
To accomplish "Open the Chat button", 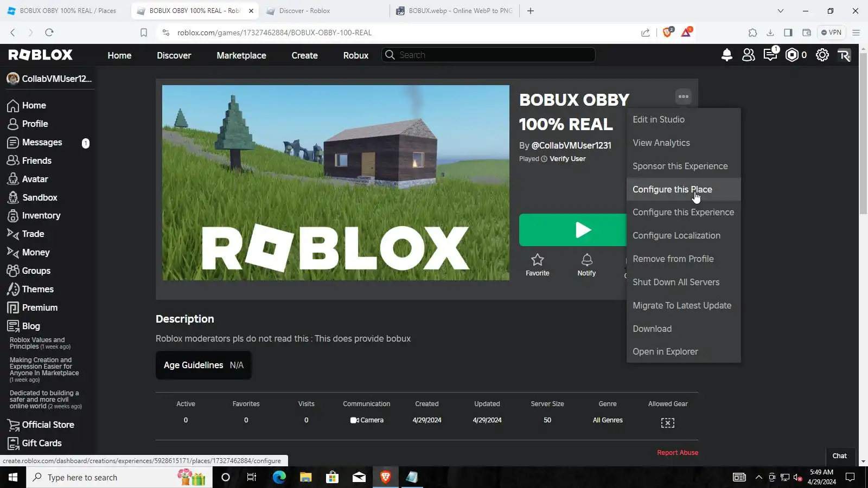I will [x=840, y=456].
